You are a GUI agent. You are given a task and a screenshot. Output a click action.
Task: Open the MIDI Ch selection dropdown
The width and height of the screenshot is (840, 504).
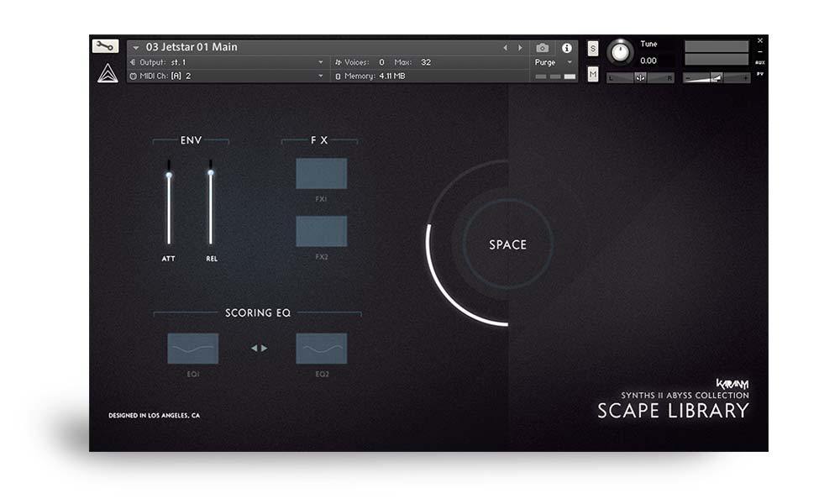tap(227, 76)
